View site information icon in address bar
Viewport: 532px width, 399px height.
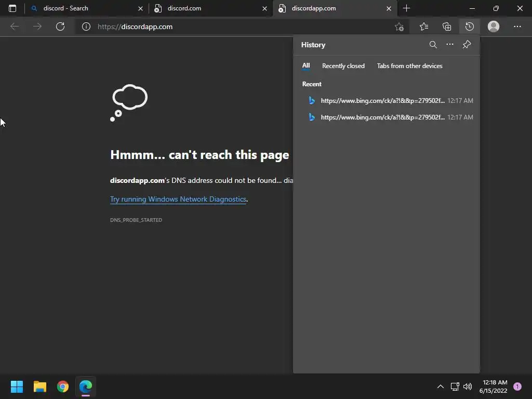(86, 26)
